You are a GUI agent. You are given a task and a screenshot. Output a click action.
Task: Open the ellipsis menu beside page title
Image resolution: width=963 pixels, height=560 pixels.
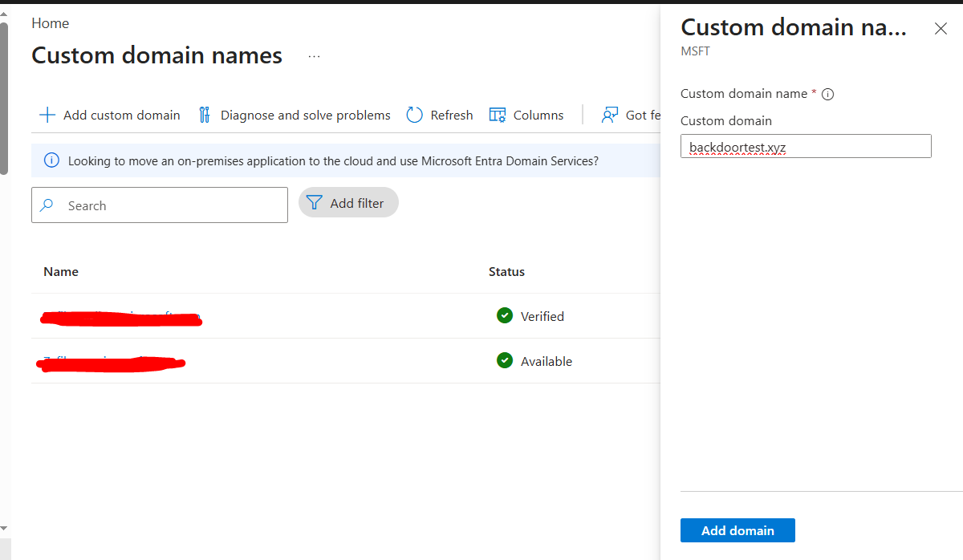(314, 56)
